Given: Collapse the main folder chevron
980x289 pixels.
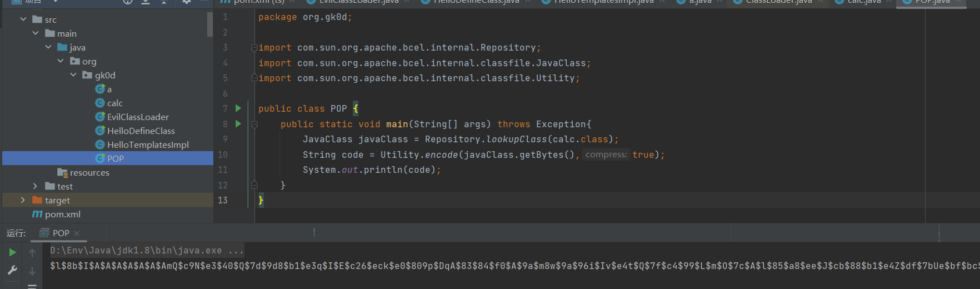Looking at the screenshot, I should pyautogui.click(x=36, y=33).
